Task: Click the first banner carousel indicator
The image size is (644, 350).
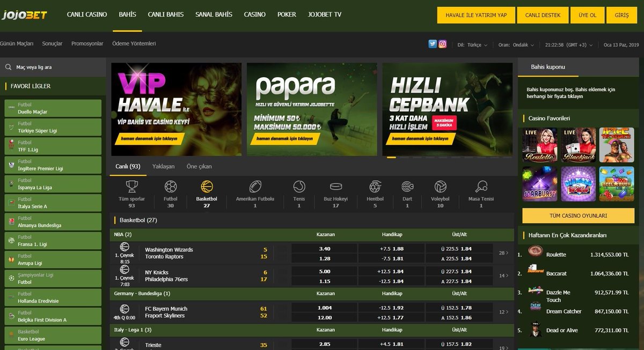Action: (x=391, y=158)
